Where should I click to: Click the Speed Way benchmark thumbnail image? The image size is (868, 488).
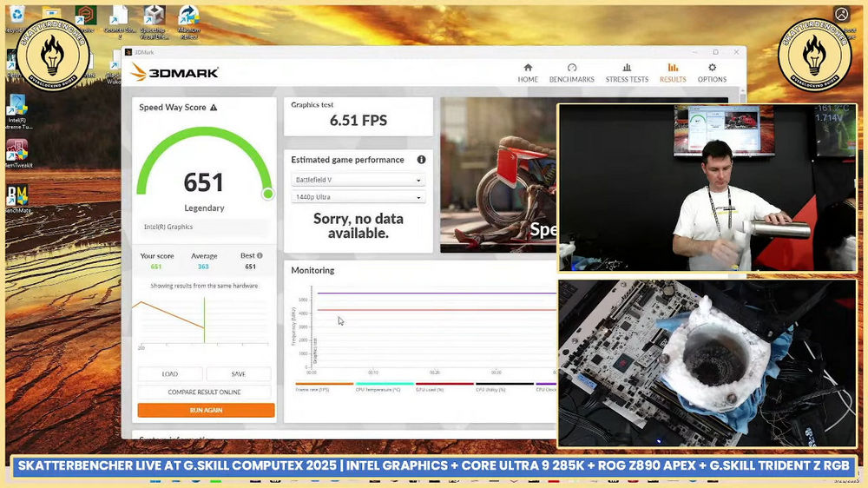tap(498, 175)
